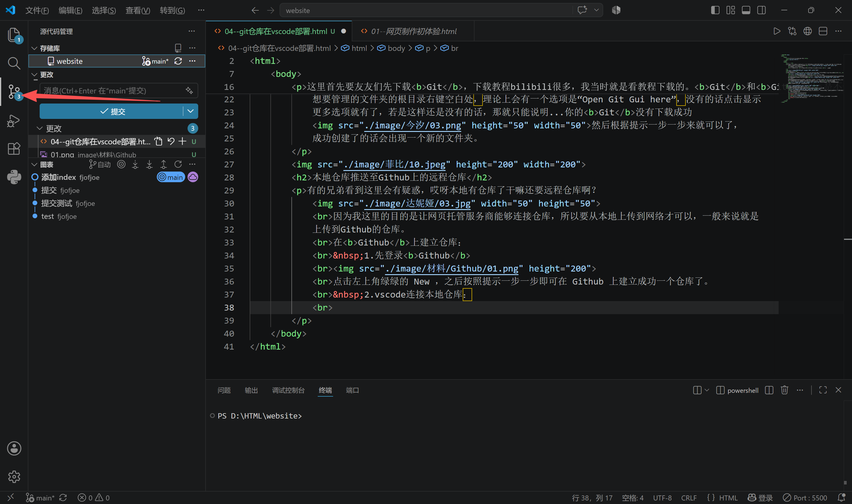Open Copilot chat icon in title bar
852x504 pixels.
582,10
